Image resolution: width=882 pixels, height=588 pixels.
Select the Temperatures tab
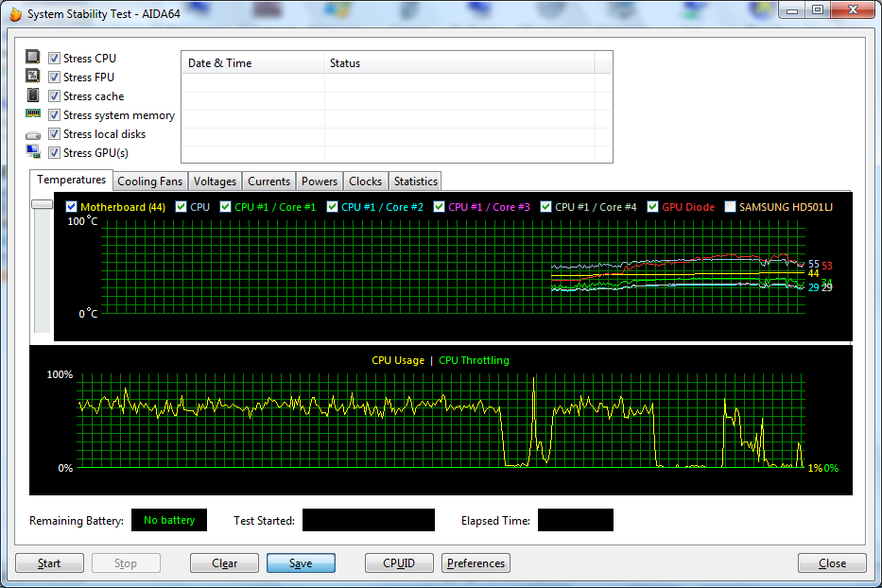coord(72,180)
